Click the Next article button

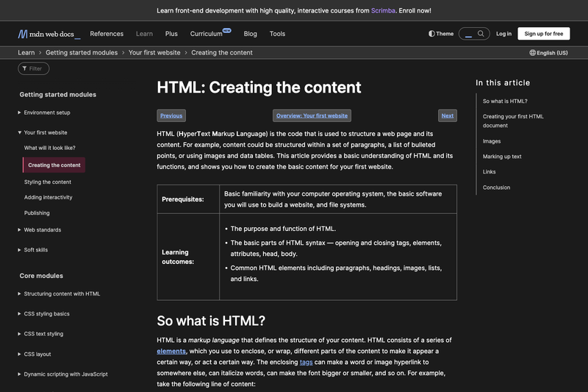point(448,116)
